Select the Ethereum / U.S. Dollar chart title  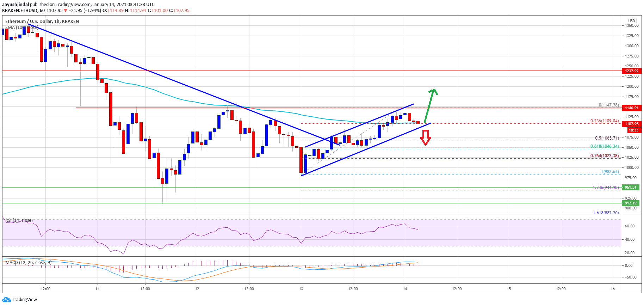pos(42,21)
